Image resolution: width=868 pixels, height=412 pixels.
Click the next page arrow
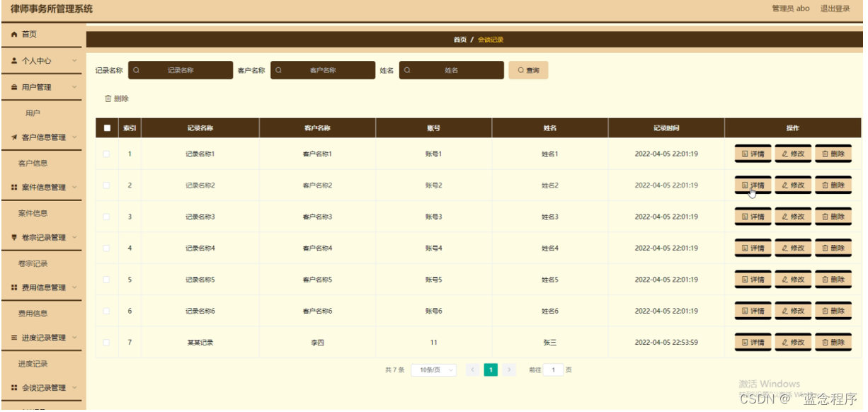pos(509,370)
